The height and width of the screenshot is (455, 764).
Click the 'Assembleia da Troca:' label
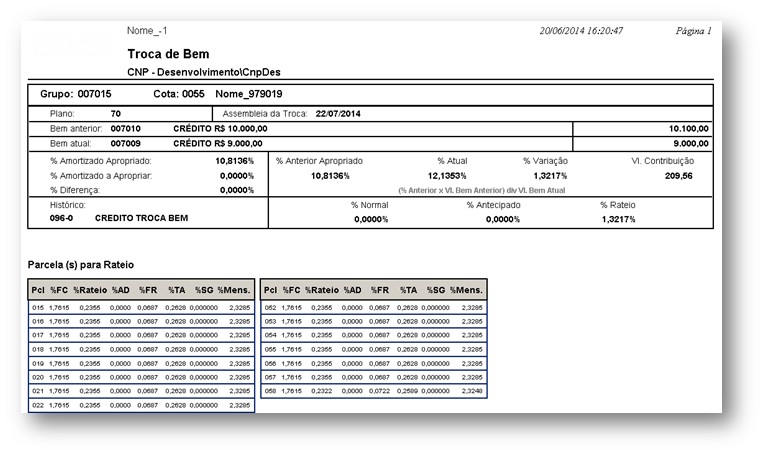265,114
